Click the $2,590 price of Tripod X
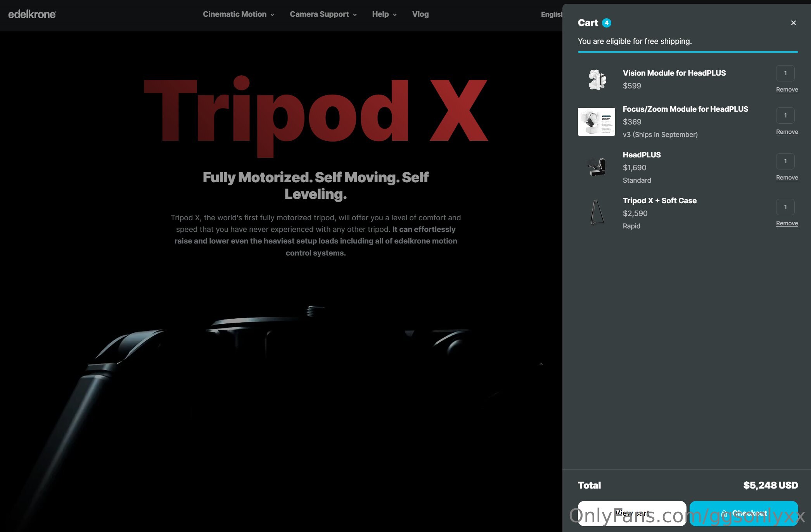 [635, 213]
